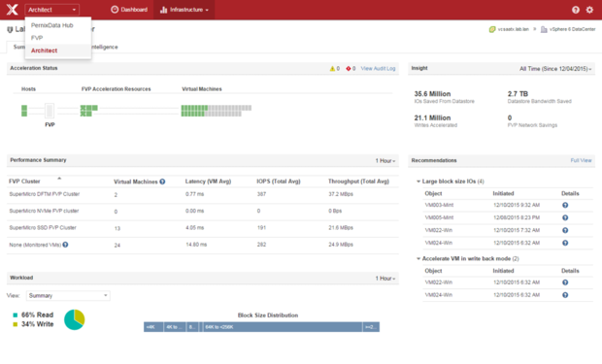
Task: Click the PernixData X logo
Action: click(13, 9)
